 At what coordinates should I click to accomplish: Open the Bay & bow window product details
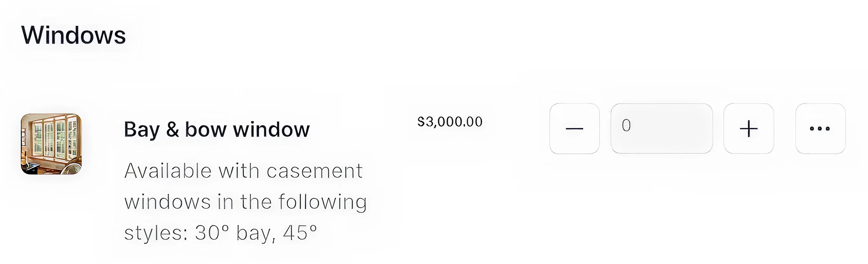point(217,130)
